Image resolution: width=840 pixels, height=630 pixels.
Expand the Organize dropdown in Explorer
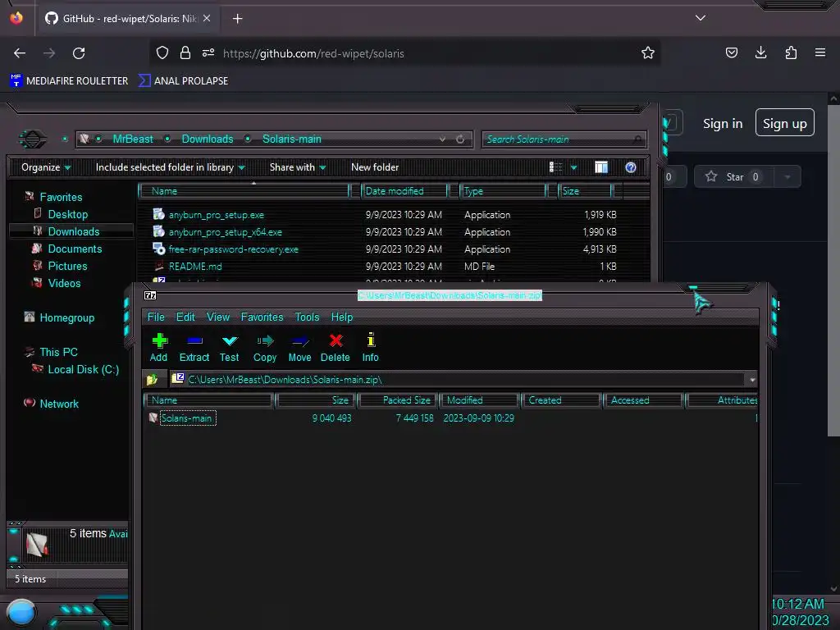46,167
